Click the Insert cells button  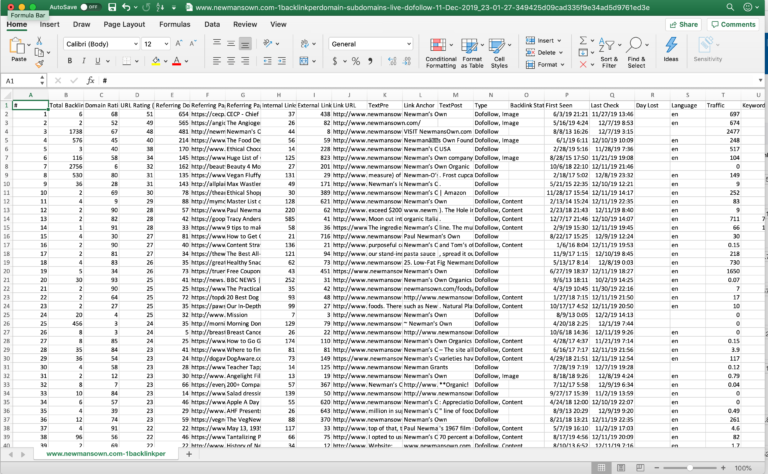click(x=543, y=41)
